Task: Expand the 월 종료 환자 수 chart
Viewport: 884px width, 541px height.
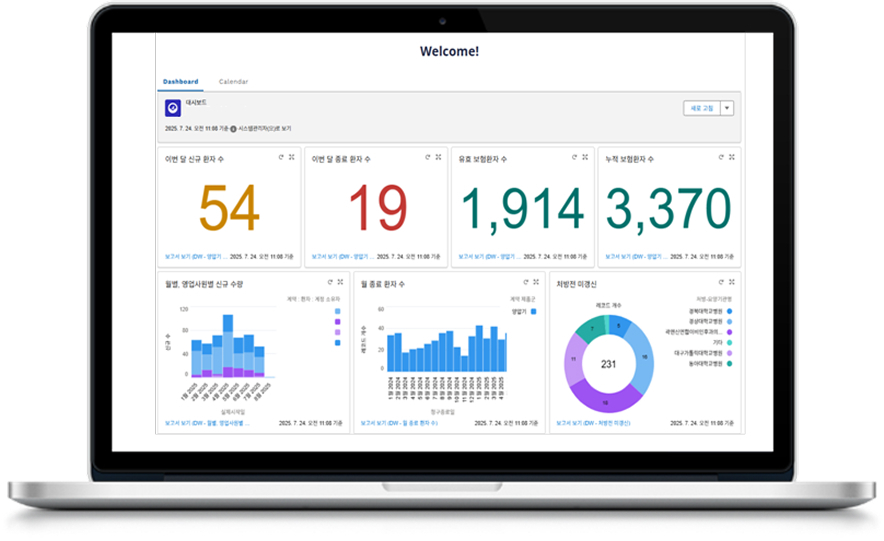Action: coord(537,283)
